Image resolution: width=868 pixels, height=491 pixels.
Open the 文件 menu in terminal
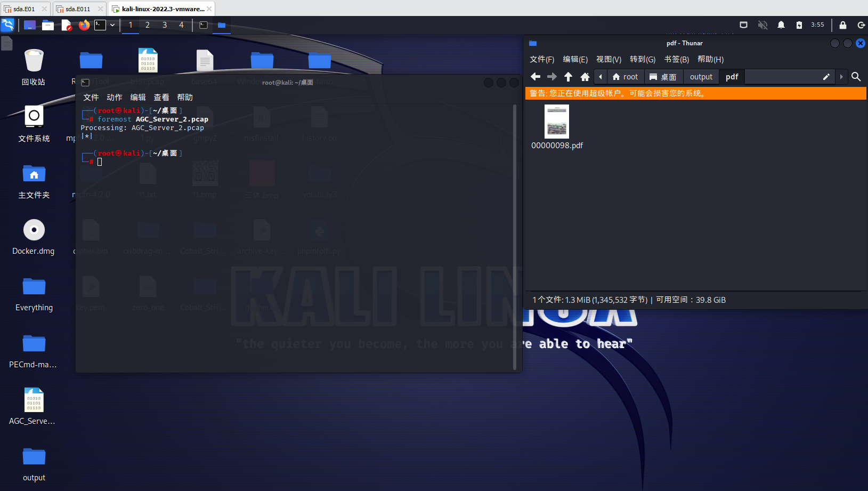(91, 97)
